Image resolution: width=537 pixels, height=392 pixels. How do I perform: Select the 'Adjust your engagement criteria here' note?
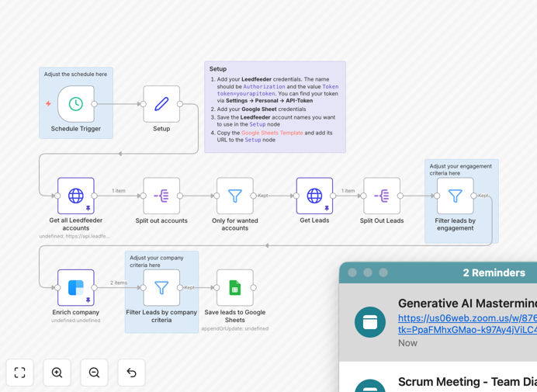[461, 169]
